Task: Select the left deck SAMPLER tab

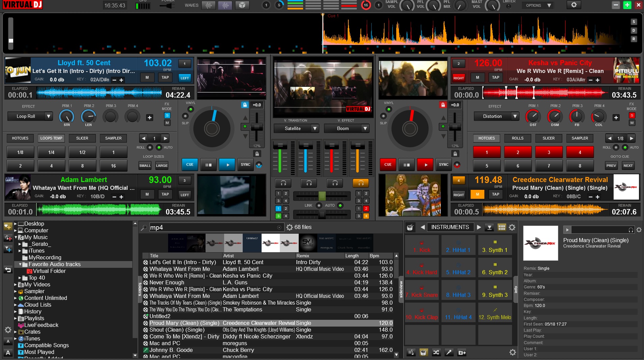Action: tap(113, 138)
